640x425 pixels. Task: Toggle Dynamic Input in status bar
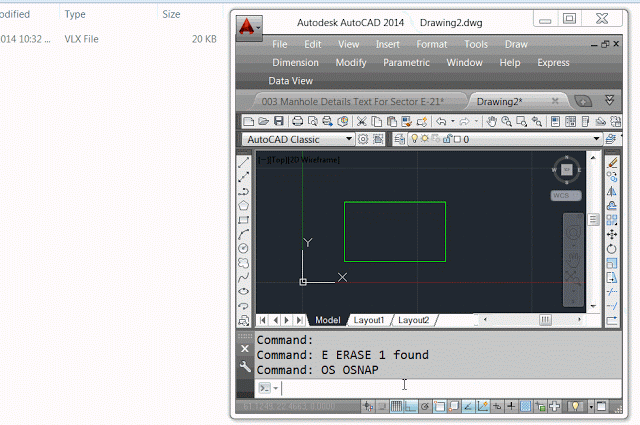[x=497, y=406]
